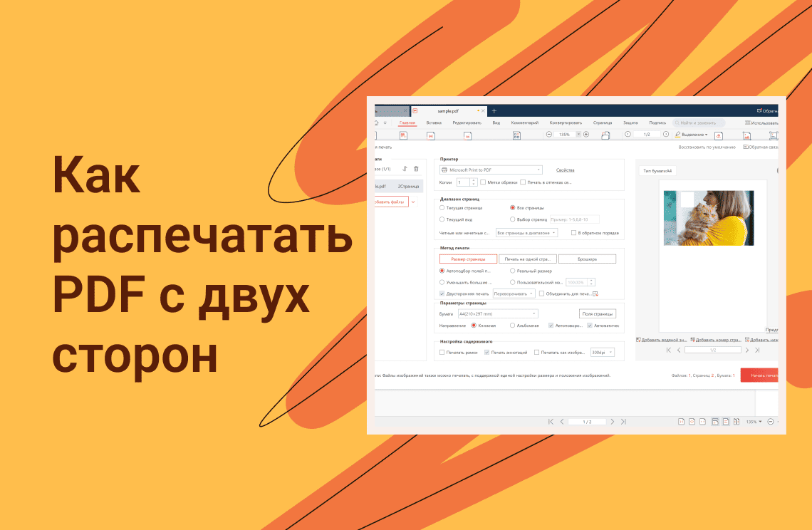Screen dimensions: 812x530
Task: Click the zoom out minus icon in toolbar
Action: point(548,134)
